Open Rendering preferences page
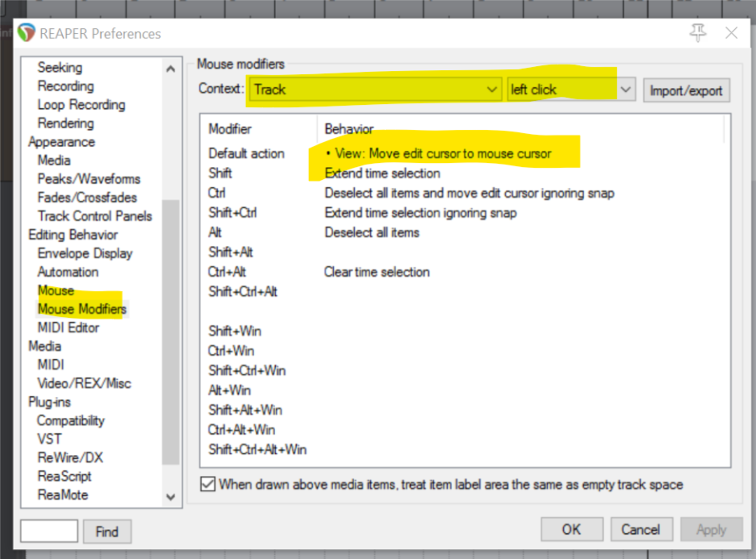The width and height of the screenshot is (756, 559). pos(65,123)
